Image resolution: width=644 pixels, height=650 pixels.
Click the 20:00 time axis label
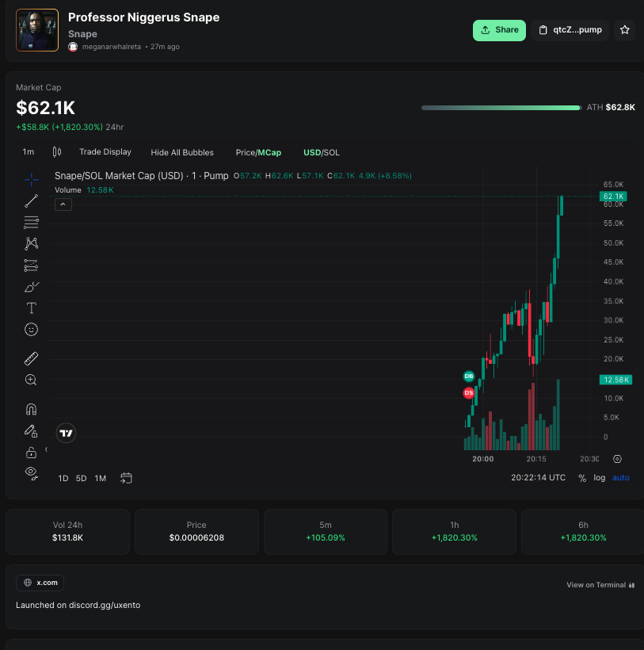[x=483, y=459]
